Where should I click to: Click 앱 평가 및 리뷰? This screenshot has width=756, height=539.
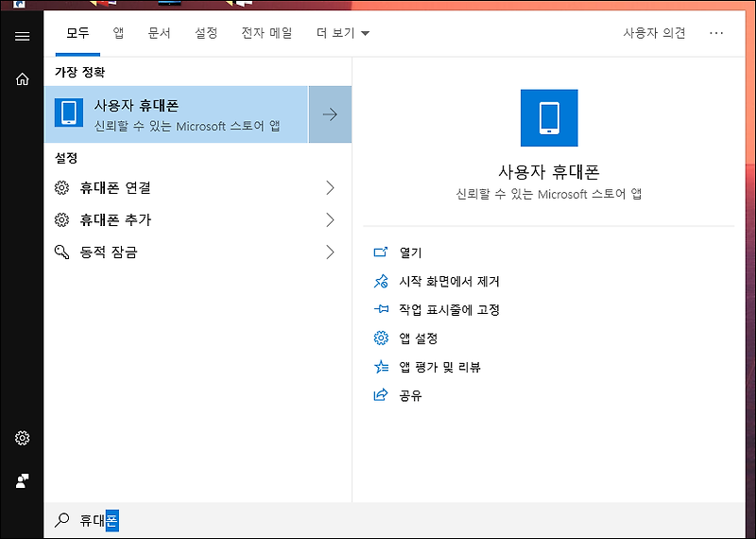pyautogui.click(x=439, y=367)
